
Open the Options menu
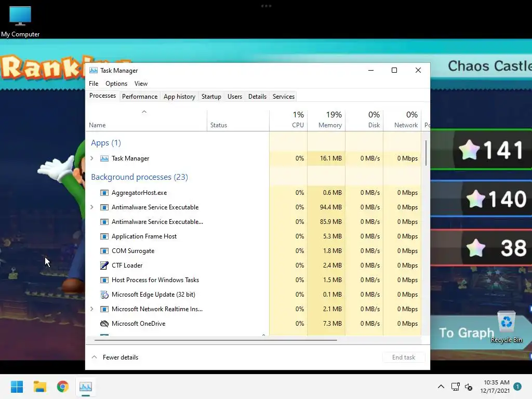116,84
